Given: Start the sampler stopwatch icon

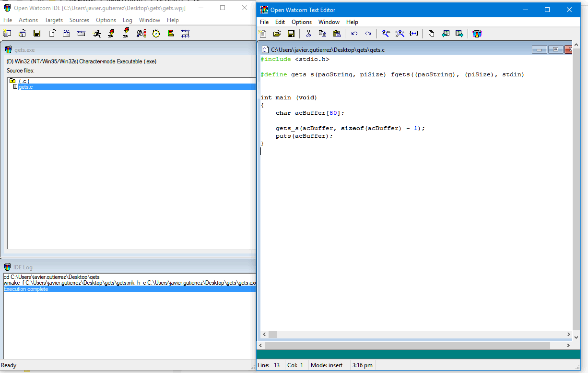Looking at the screenshot, I should (x=156, y=33).
